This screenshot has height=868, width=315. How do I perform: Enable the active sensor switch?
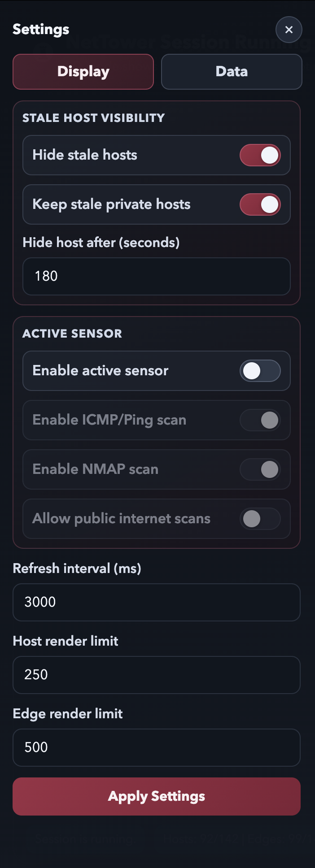[x=260, y=371]
